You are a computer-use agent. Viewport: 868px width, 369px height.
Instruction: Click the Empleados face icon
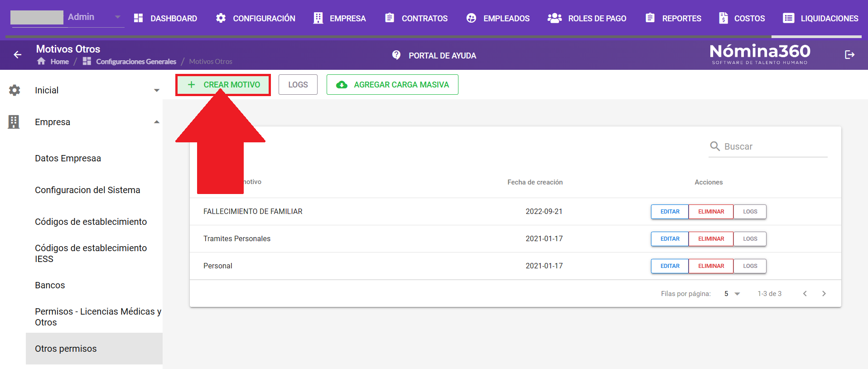tap(471, 18)
